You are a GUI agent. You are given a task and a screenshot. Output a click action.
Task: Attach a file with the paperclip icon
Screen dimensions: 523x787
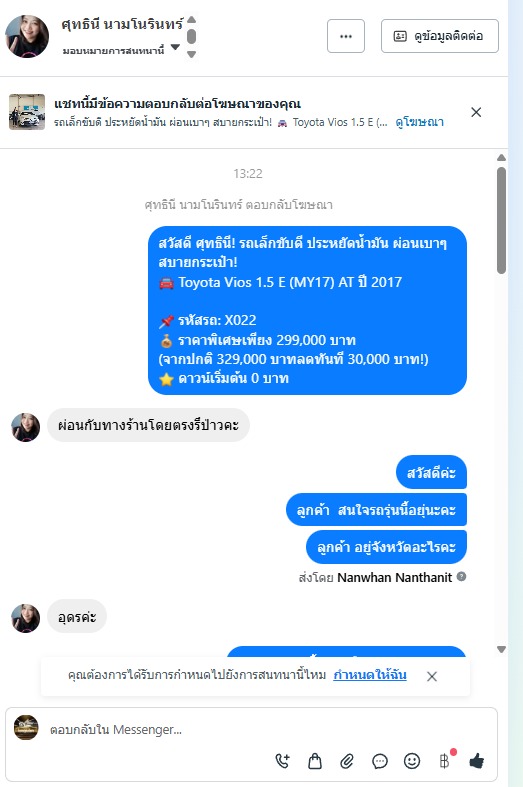(347, 761)
